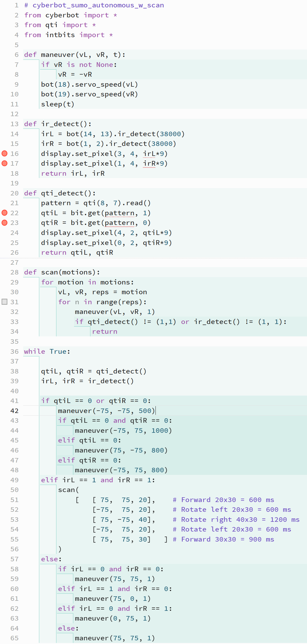Click 'maneuver(75, 0, 1)' call
The width and height of the screenshot is (307, 644).
click(x=113, y=599)
